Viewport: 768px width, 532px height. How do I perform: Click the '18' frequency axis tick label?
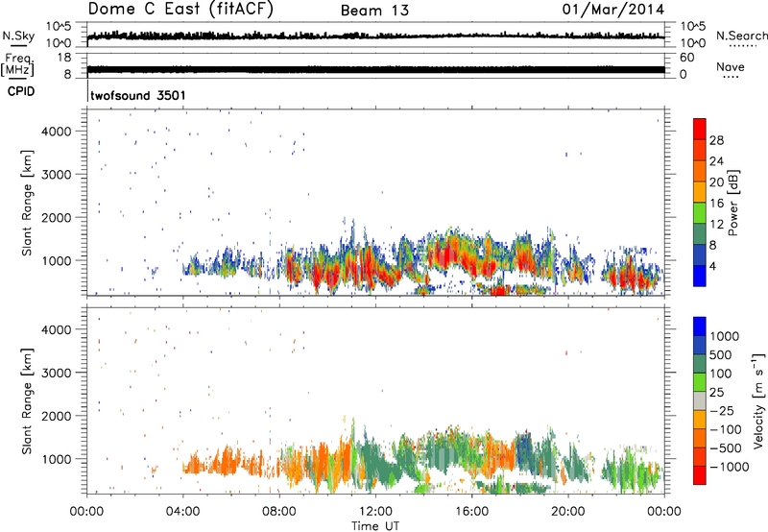point(63,58)
